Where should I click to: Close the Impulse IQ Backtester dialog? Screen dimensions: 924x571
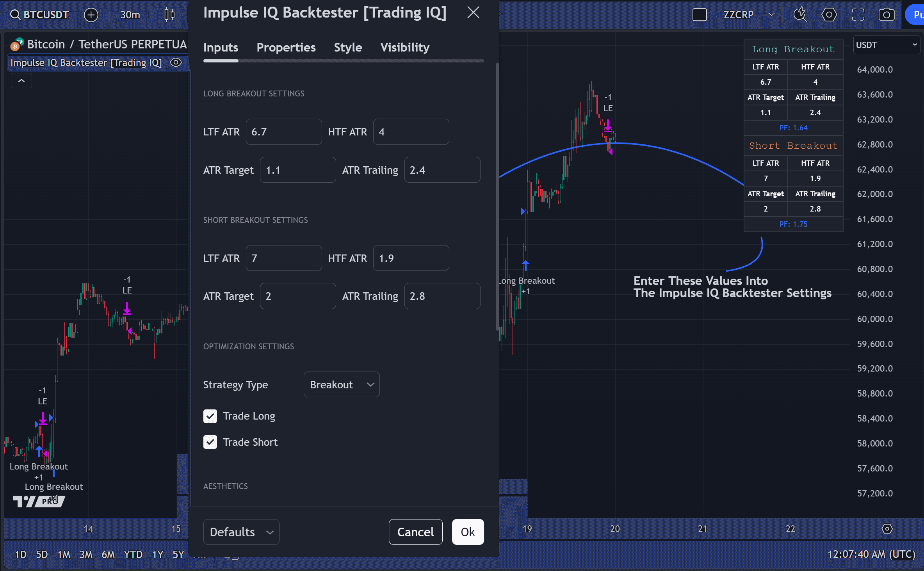click(473, 12)
